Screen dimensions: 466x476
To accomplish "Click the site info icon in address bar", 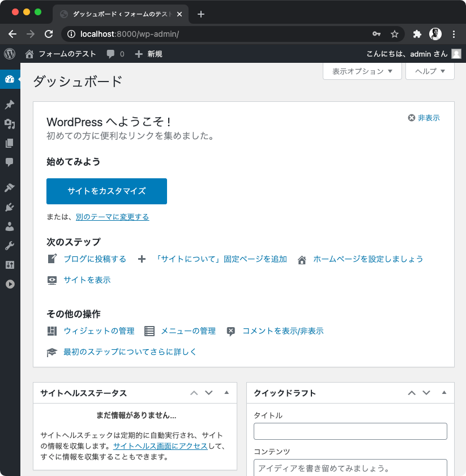I will [71, 34].
